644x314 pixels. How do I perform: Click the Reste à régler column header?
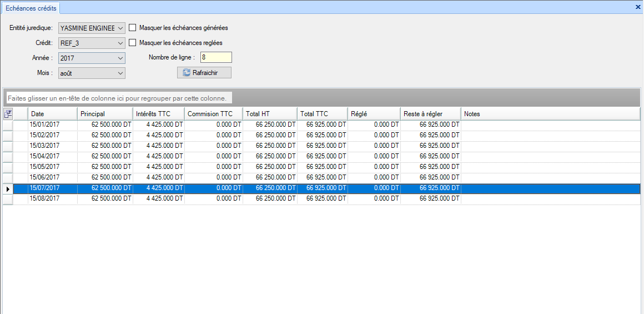tap(430, 114)
